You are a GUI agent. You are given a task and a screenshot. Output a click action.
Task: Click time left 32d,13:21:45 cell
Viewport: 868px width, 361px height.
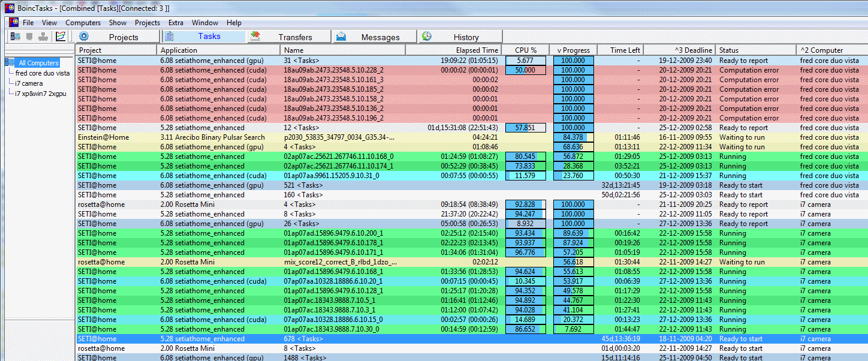[x=621, y=185]
